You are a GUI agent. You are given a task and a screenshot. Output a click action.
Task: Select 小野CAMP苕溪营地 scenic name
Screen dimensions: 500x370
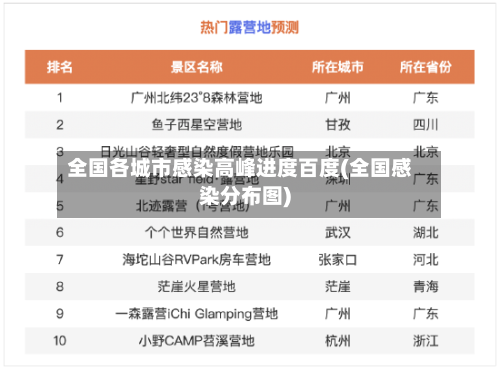click(197, 341)
